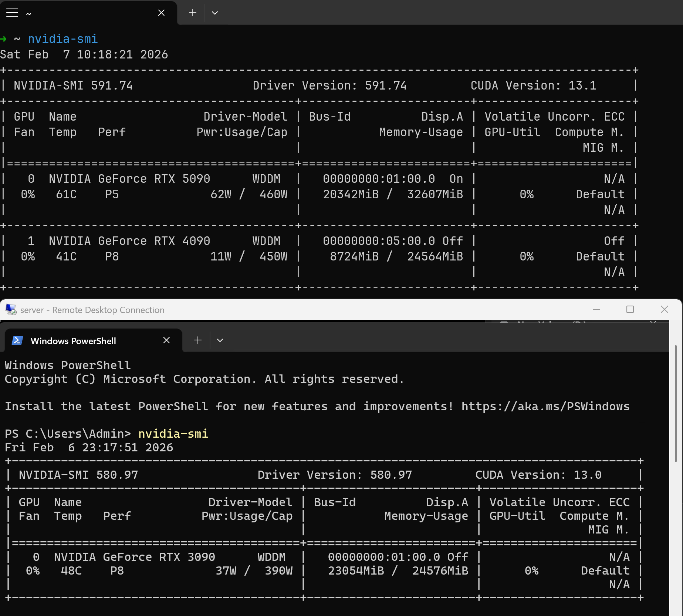
Task: Click the "460W" power cap value
Action: (274, 195)
